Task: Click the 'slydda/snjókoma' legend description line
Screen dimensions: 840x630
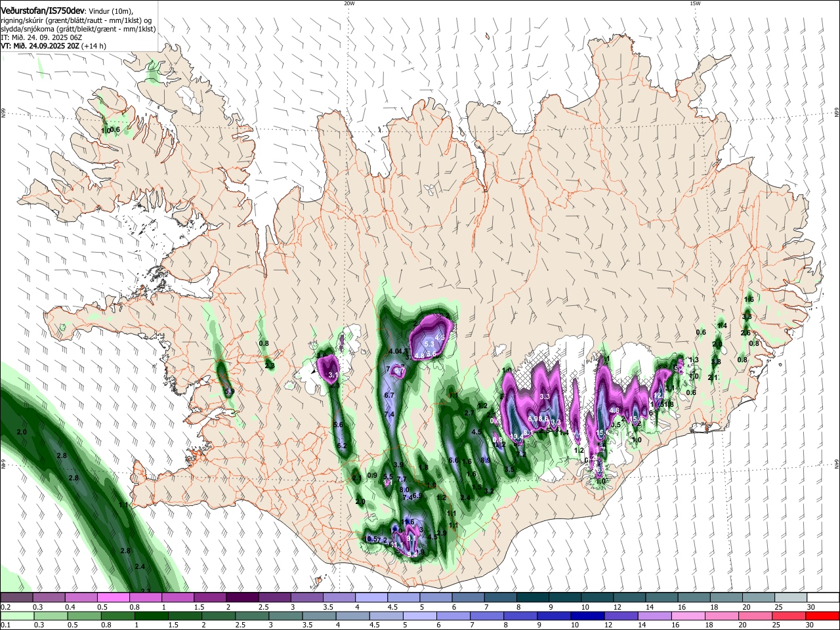Action: click(78, 29)
